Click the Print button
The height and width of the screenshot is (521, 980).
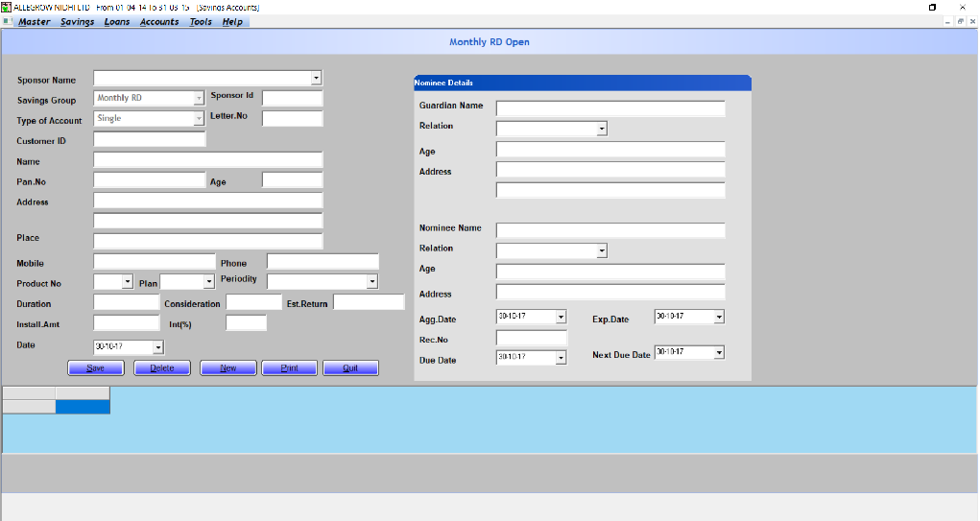tap(289, 368)
